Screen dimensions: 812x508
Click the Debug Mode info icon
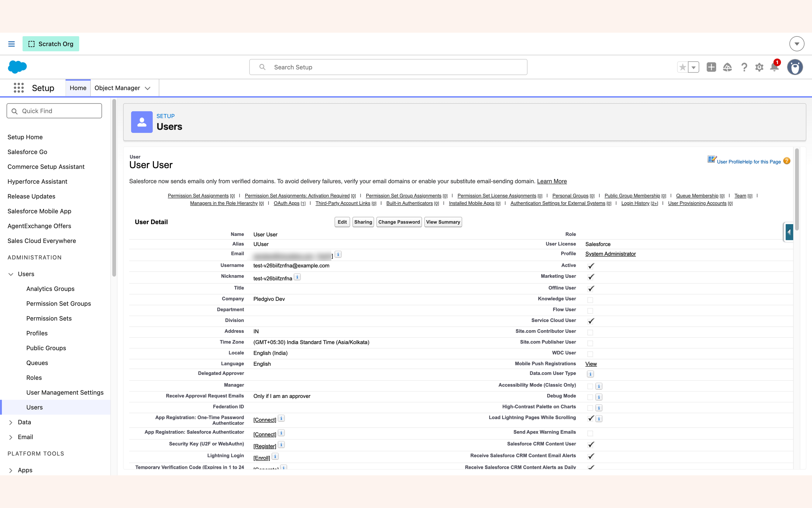(x=599, y=397)
